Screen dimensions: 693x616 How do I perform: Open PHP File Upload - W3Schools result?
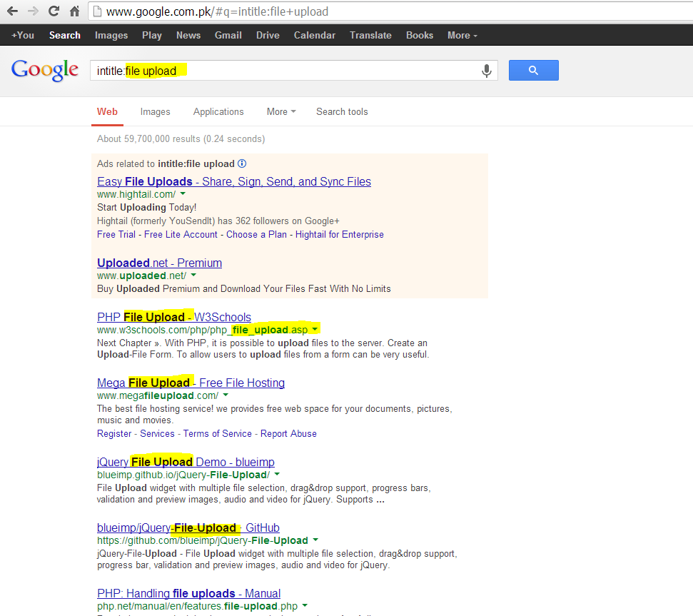point(174,318)
